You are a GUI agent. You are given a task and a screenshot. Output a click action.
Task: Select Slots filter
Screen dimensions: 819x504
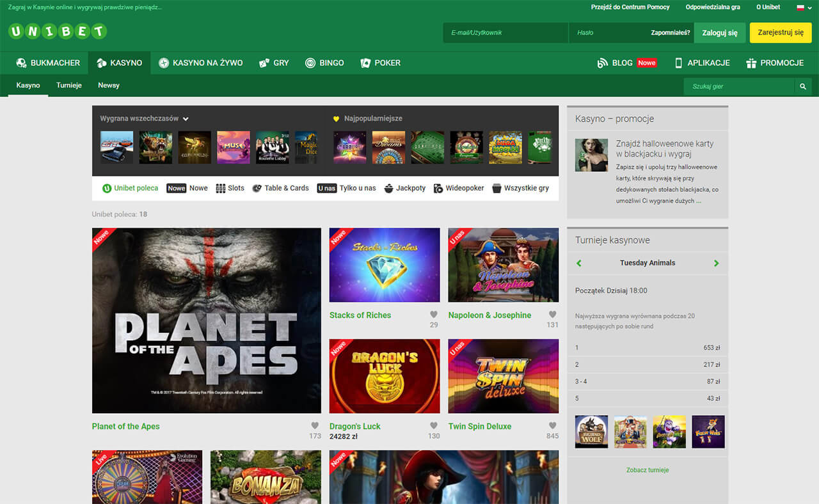[x=230, y=188]
